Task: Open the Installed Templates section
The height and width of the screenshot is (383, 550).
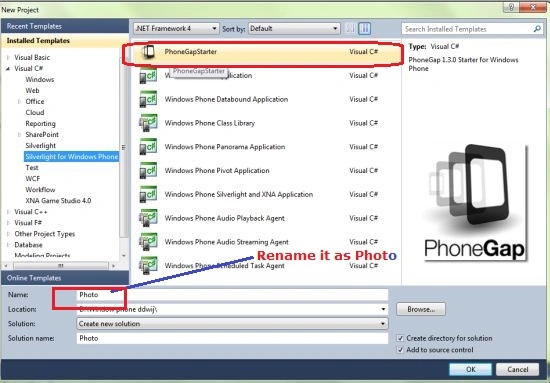Action: point(65,41)
